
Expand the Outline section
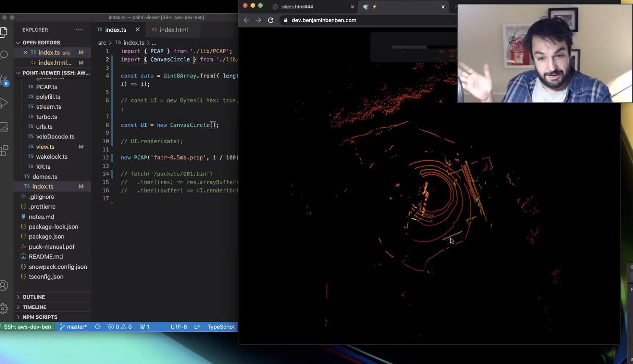[x=52, y=297]
